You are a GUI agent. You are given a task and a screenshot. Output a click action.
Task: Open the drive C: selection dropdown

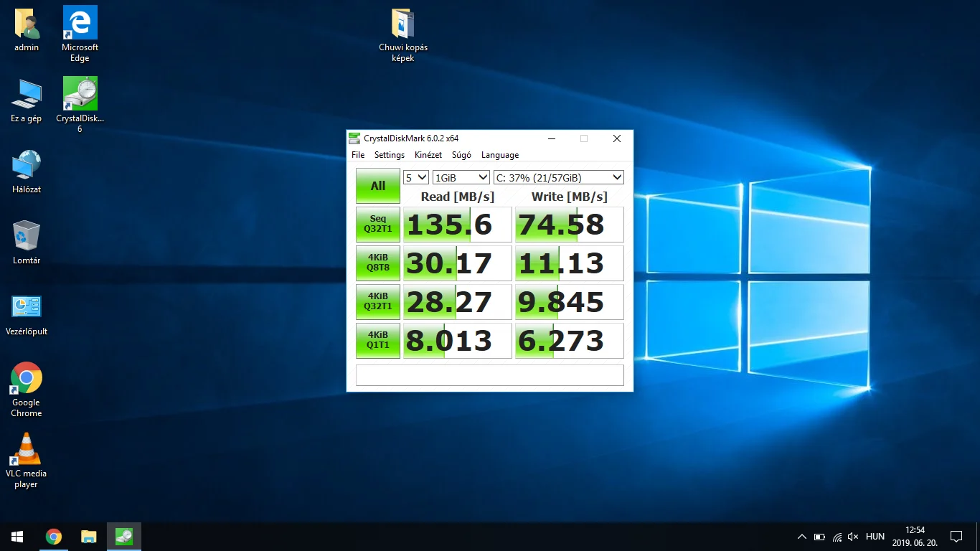pos(558,177)
